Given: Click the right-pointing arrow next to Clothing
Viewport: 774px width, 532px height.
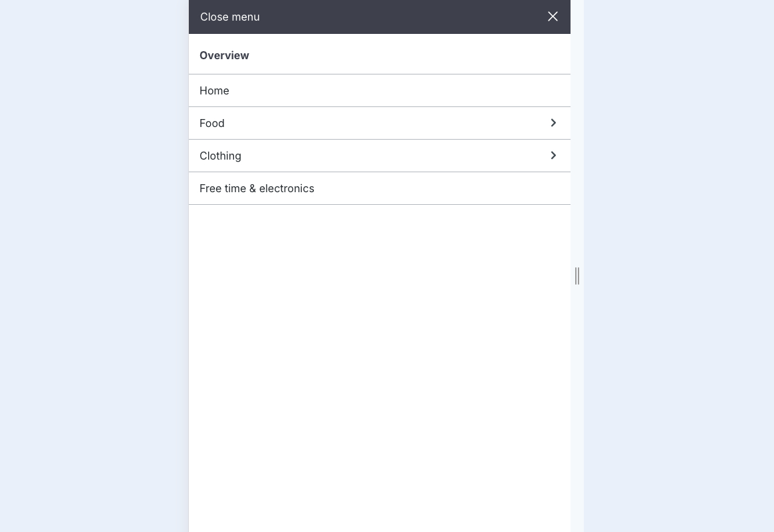Looking at the screenshot, I should click(553, 156).
